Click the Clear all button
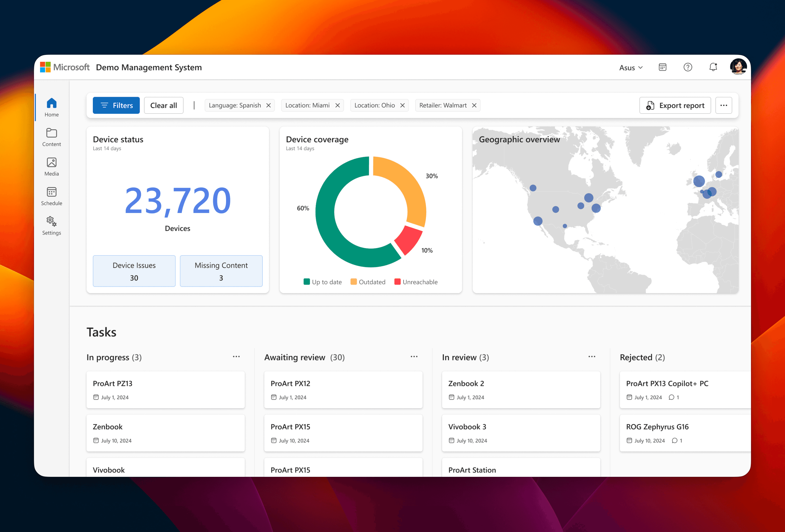Screen dimensions: 785x532 [164, 105]
